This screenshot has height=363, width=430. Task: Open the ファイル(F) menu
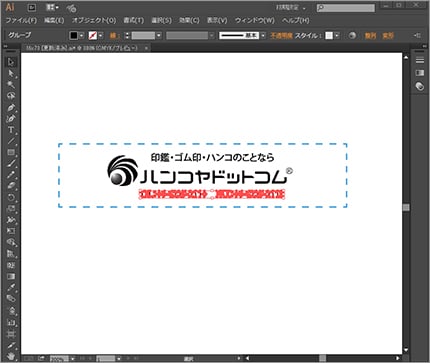(21, 20)
